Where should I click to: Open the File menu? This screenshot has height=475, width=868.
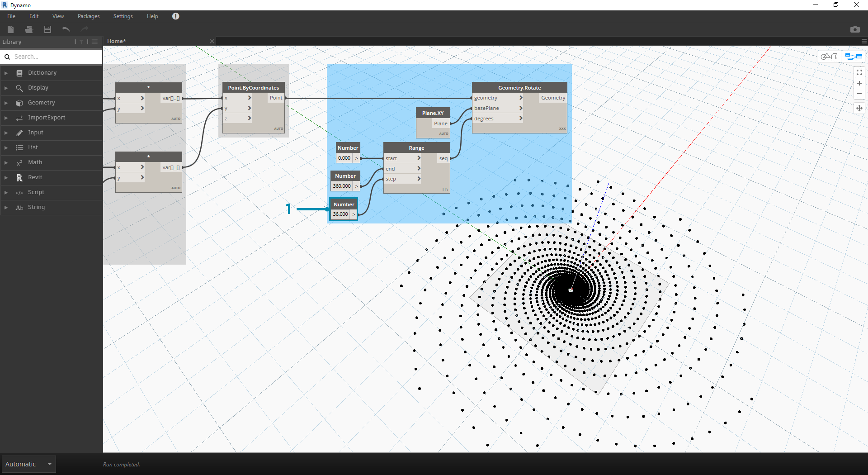(11, 16)
